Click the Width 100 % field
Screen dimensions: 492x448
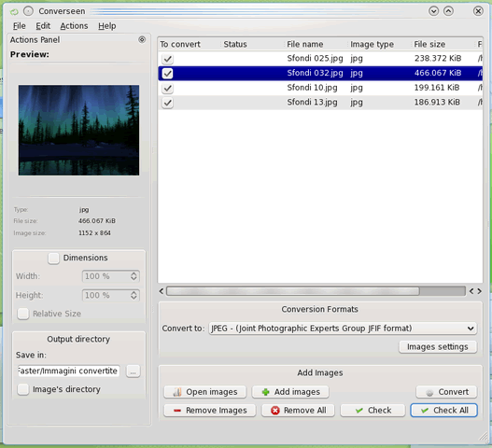coord(111,276)
